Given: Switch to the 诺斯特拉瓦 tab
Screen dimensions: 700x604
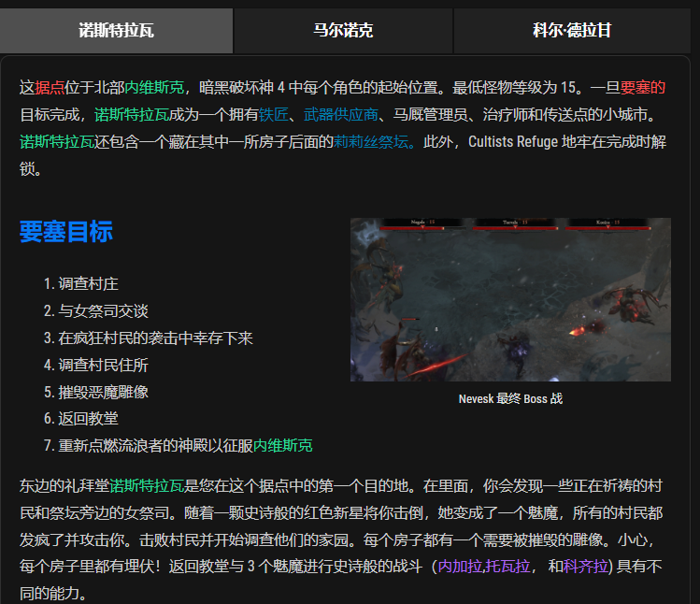Looking at the screenshot, I should coord(116,31).
